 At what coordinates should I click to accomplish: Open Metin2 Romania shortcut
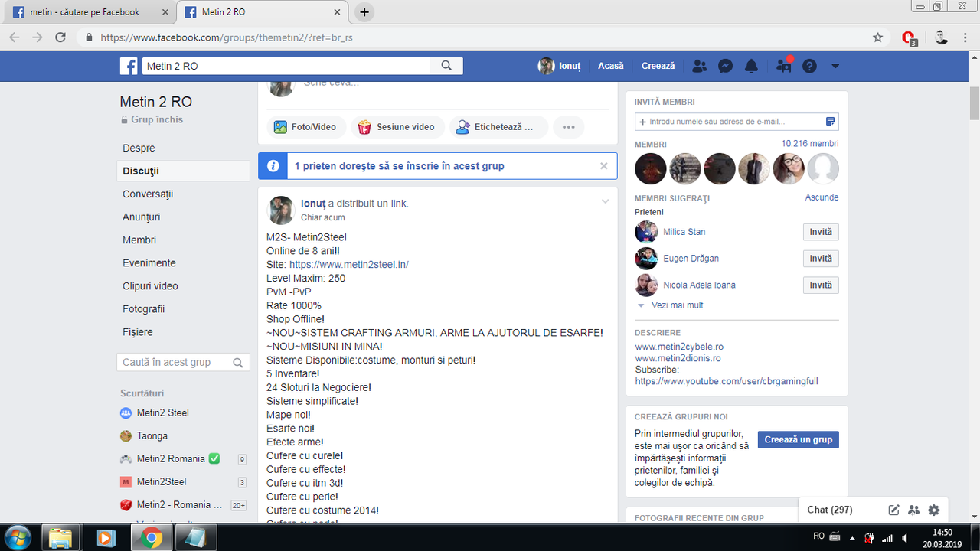tap(171, 458)
